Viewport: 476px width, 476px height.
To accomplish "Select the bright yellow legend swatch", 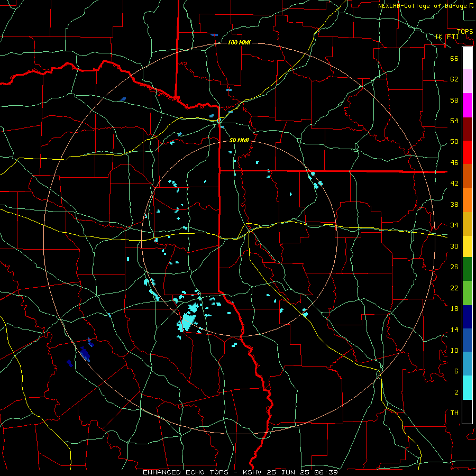I will (x=467, y=246).
